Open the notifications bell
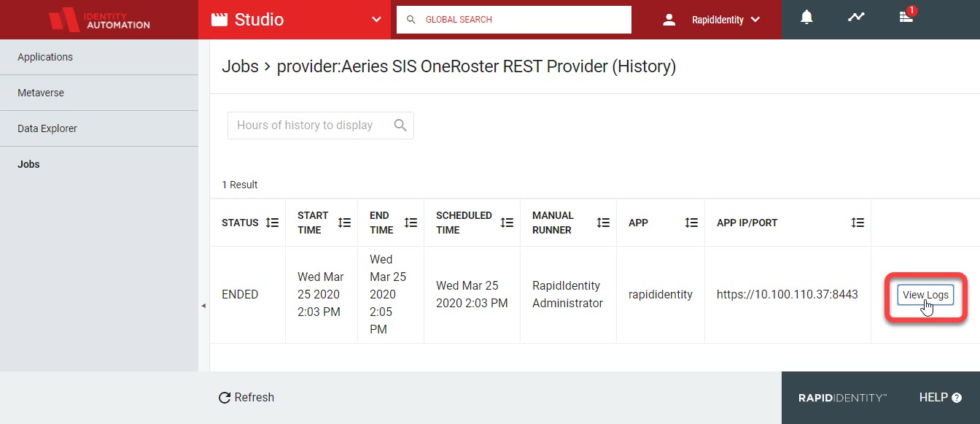The width and height of the screenshot is (980, 424). 806,18
